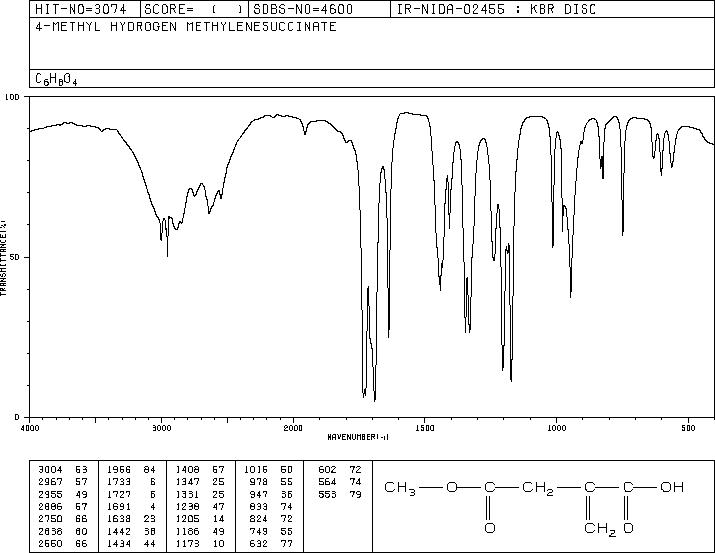Click the IR-NIDA-02455 KBR DISC label

[x=496, y=9]
